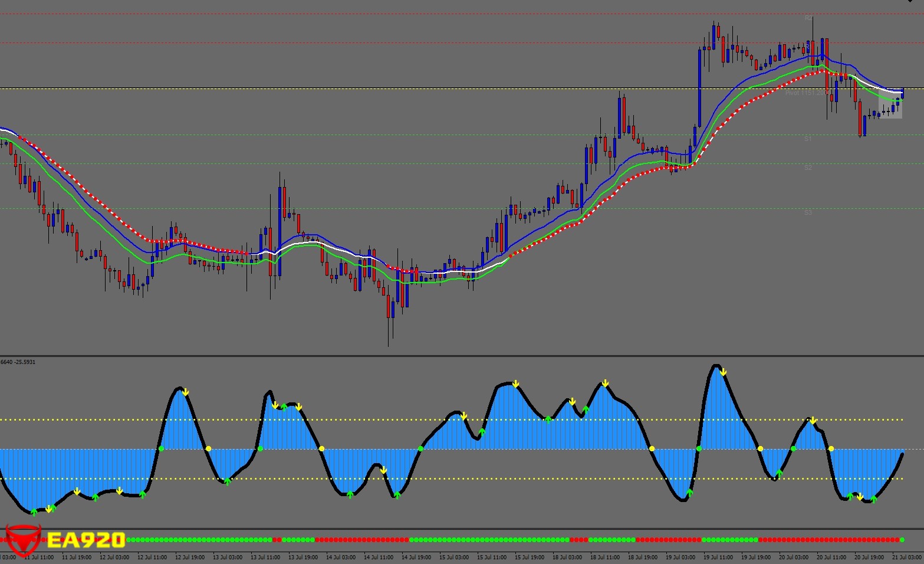The height and width of the screenshot is (564, 924).
Task: Click the 15 Jul 11:00 time axis label
Action: pos(491,558)
